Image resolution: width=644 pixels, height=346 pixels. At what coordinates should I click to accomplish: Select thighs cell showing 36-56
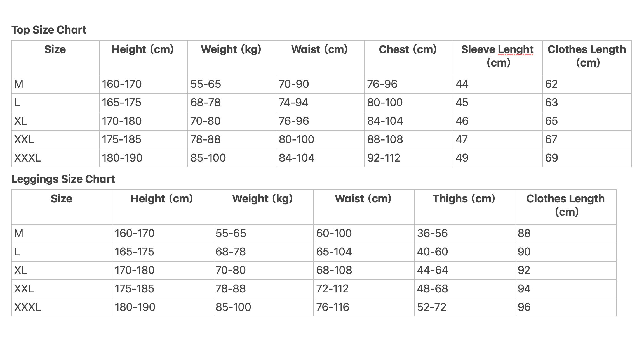point(432,233)
